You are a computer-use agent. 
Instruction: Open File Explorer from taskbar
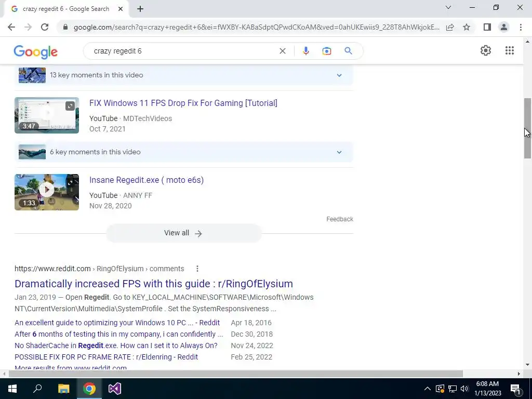[x=63, y=389]
